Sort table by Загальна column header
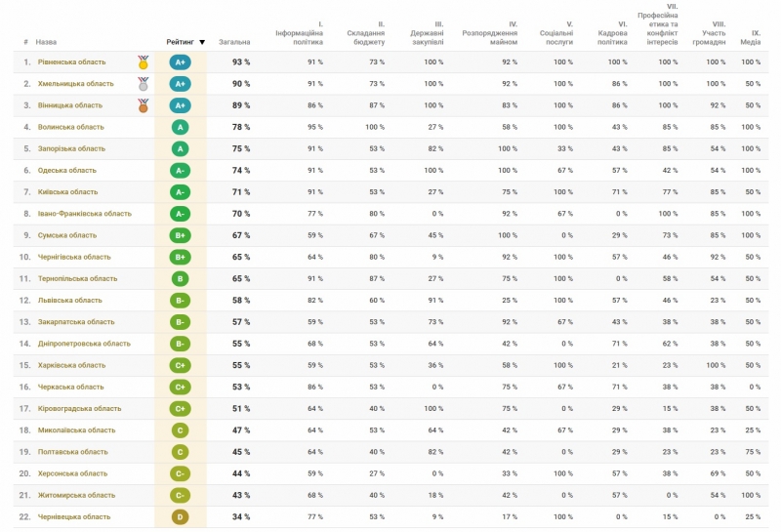This screenshot has height=532, width=781. (234, 43)
